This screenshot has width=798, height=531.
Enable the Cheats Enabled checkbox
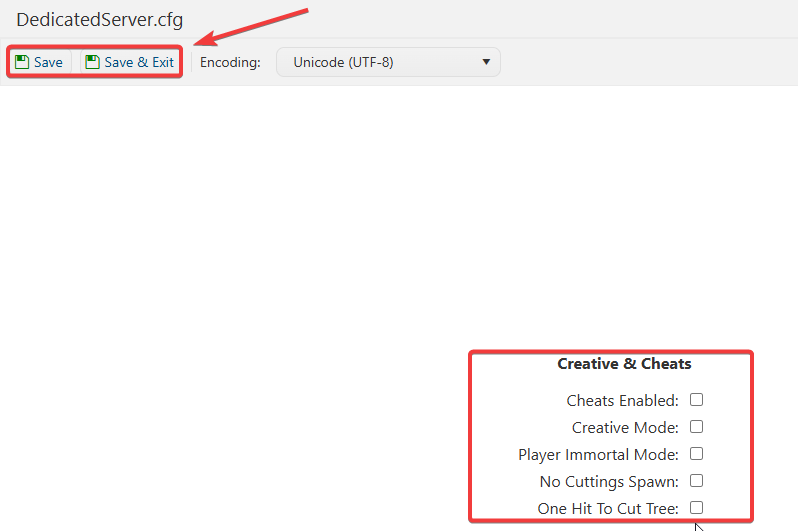[x=696, y=400]
